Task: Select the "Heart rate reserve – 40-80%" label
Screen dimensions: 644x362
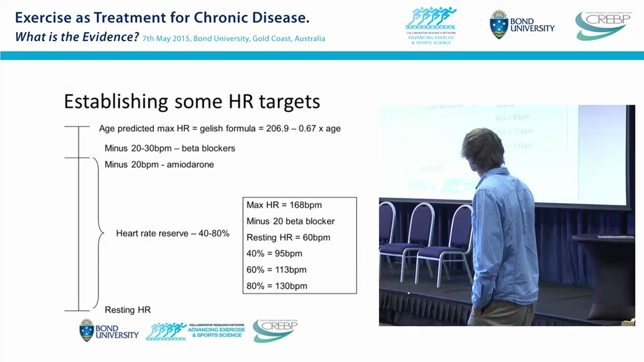Action: (x=173, y=233)
